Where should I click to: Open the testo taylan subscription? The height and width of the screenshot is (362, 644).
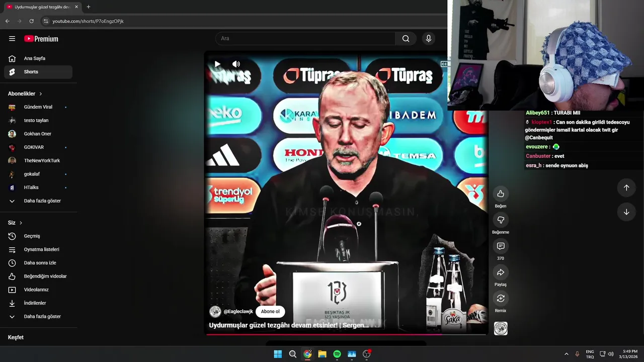tap(38, 121)
